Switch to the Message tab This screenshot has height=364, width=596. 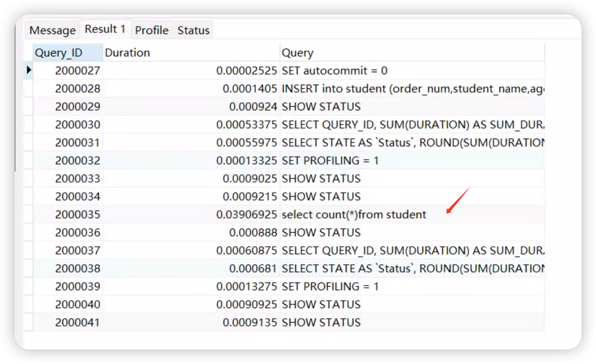tap(53, 30)
